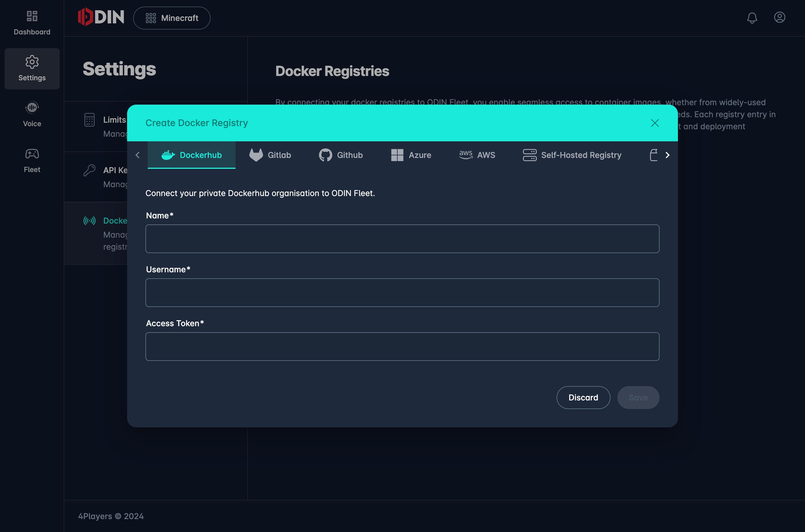Switch to the Gitlab tab
This screenshot has width=805, height=532.
tap(270, 155)
